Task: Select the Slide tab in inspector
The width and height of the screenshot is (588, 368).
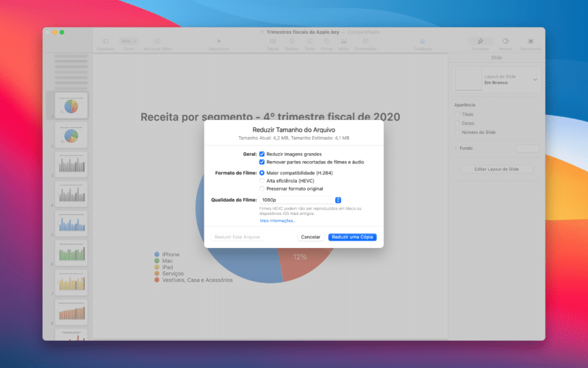Action: (497, 58)
